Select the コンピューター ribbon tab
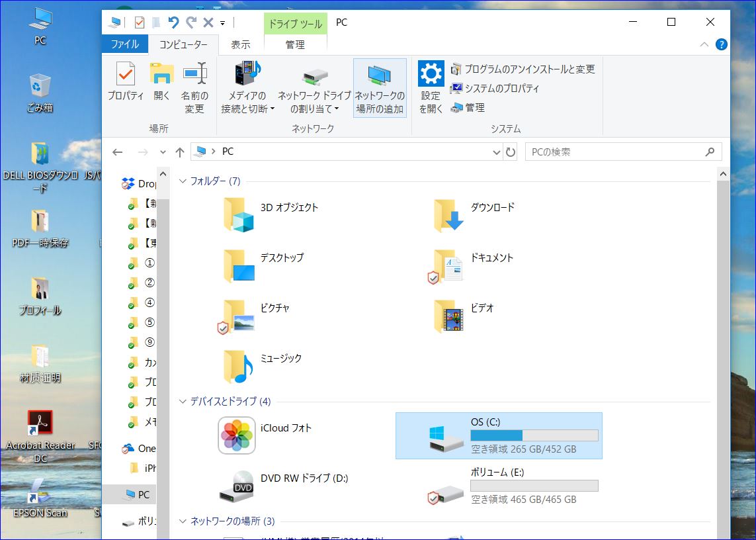The width and height of the screenshot is (756, 540). (184, 44)
